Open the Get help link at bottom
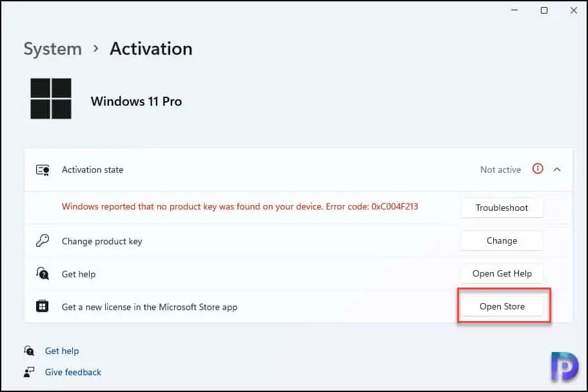 [x=62, y=351]
